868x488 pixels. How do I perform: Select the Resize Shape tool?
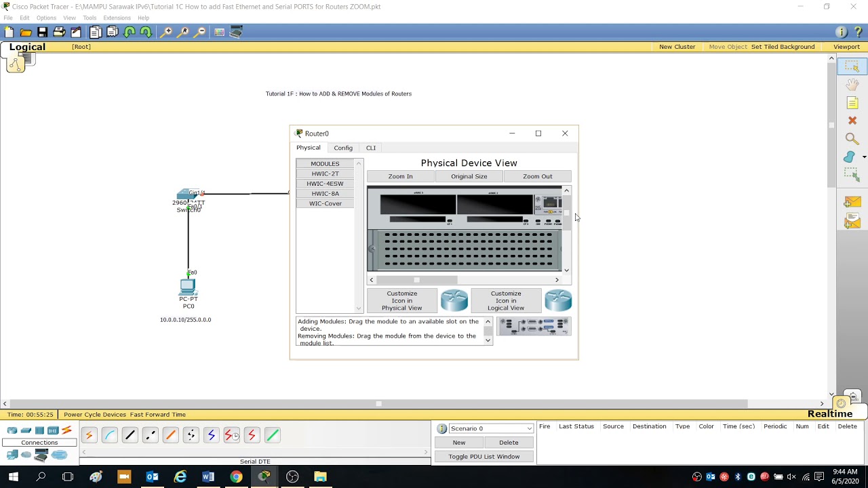click(x=852, y=174)
